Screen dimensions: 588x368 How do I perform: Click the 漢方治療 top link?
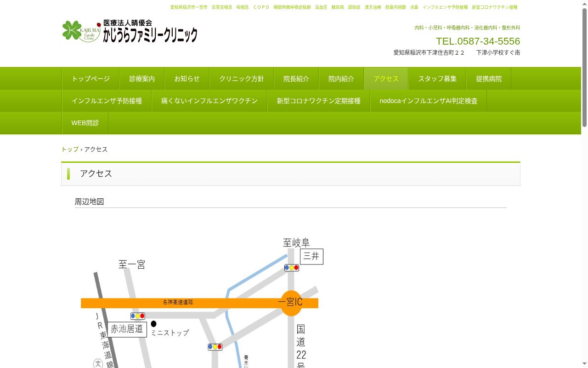tap(373, 7)
